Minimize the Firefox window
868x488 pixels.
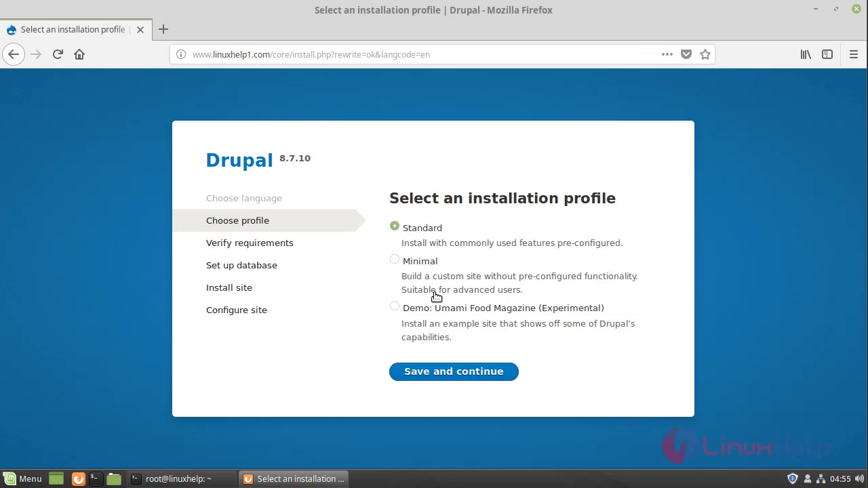tap(816, 9)
